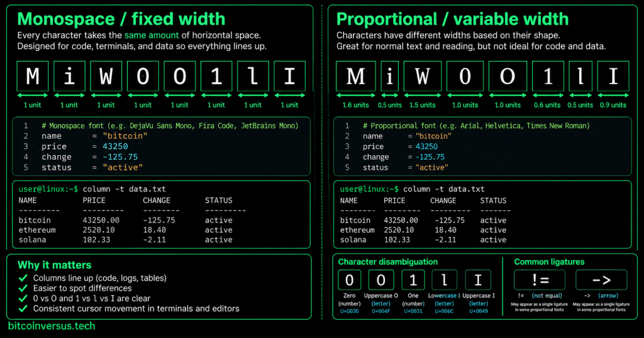Click the "Proportional / variable width" heading
This screenshot has height=338, width=644.
point(453,19)
